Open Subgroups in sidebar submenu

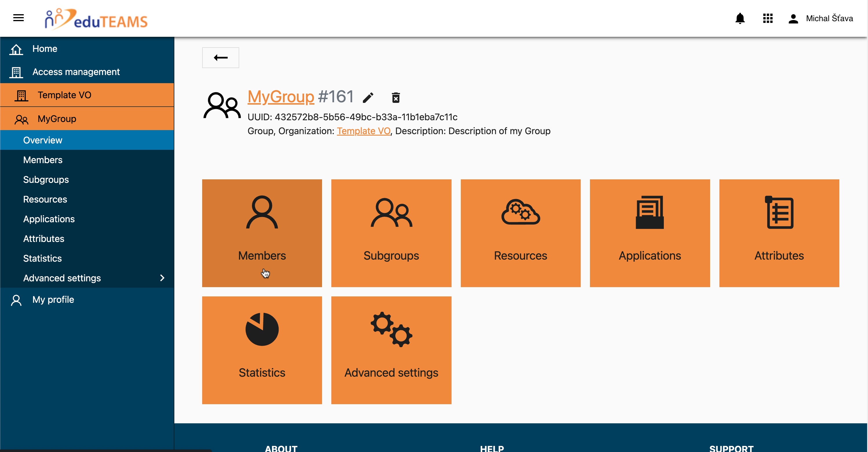87,180
